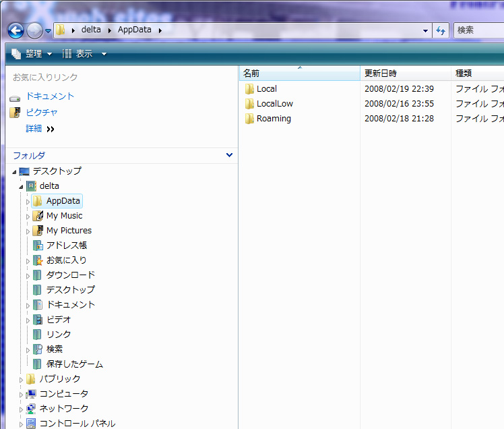This screenshot has width=504, height=429.
Task: Open the address bar history dropdown
Action: coord(425,30)
